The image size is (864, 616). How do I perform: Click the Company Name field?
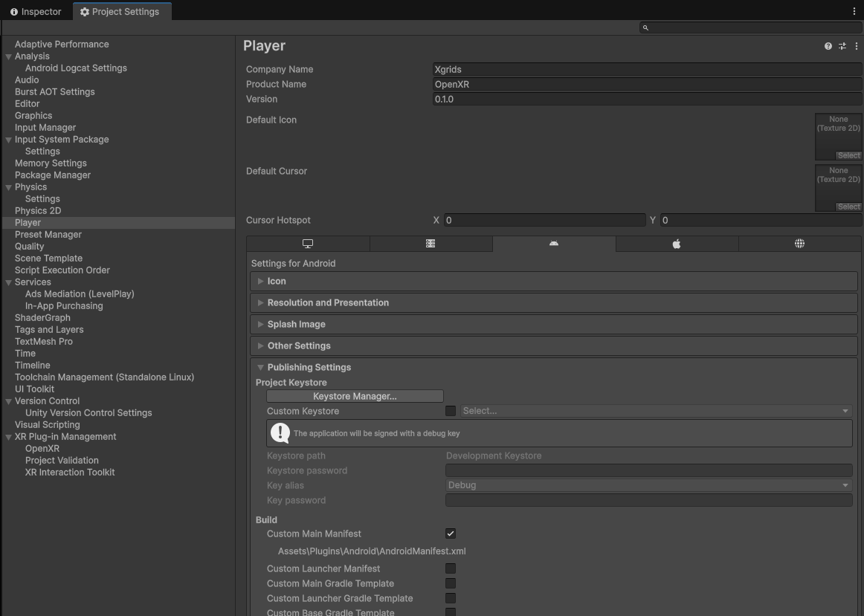(x=648, y=69)
